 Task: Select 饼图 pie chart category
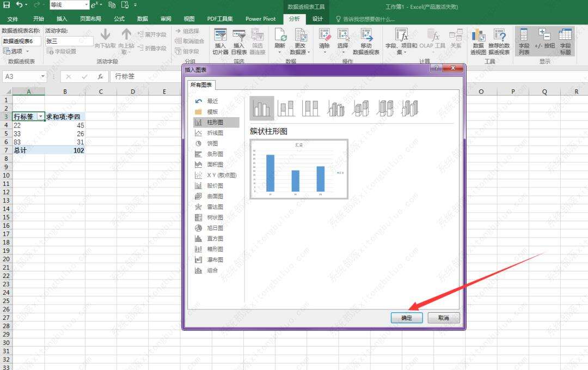pos(212,143)
